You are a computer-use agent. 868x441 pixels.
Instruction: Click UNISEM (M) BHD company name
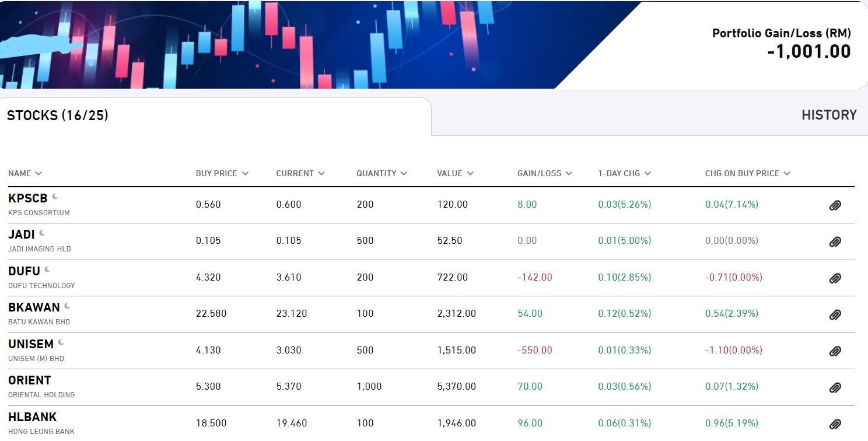[x=36, y=359]
